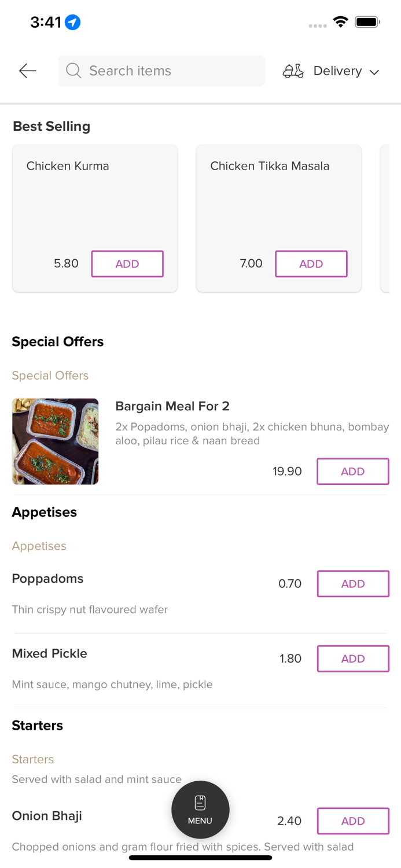Viewport: 401px width, 868px height.
Task: Open the Bargain Meal photo thumbnail
Action: tap(55, 442)
